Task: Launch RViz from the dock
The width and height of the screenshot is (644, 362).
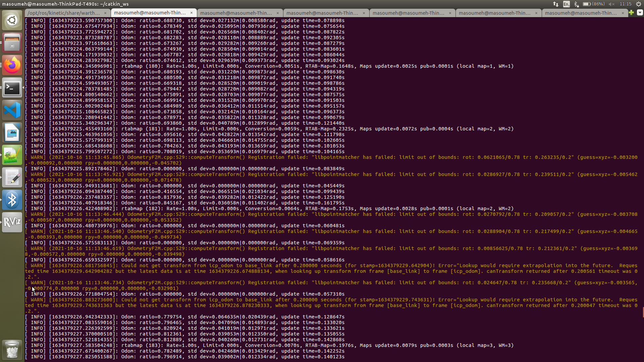Action: [12, 222]
